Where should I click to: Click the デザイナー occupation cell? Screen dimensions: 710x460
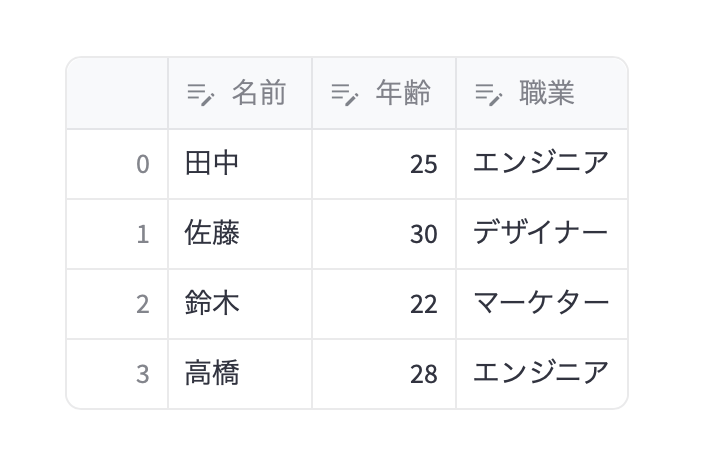541,234
